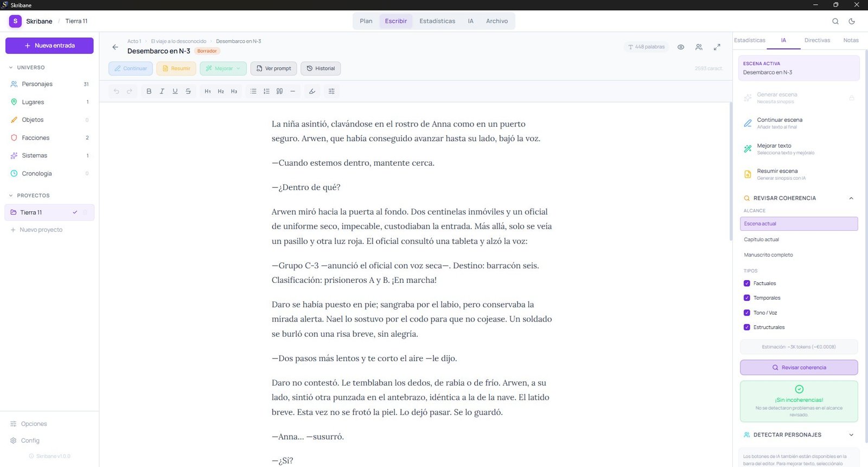Uncheck the Tono / Voz checkbox
The width and height of the screenshot is (868, 467).
(x=747, y=313)
